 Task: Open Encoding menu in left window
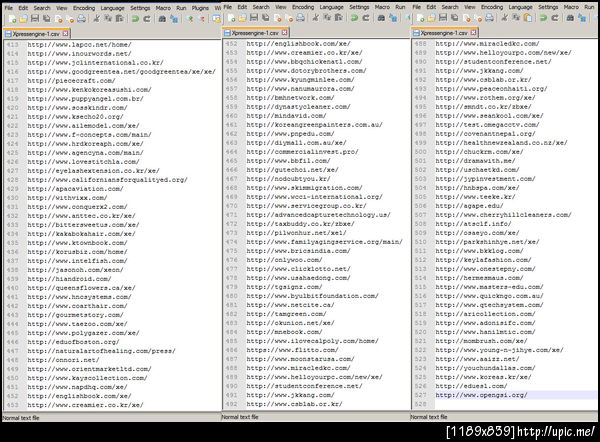coord(84,8)
